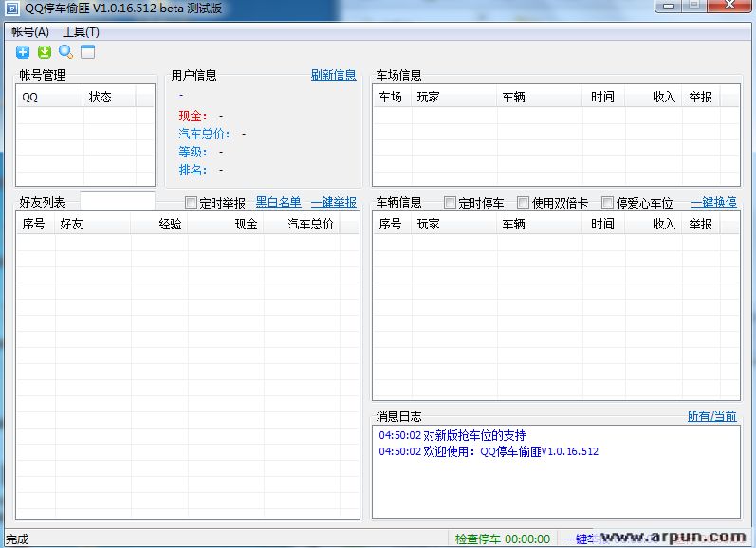Enable the 定时举报 checkbox
The image size is (756, 548).
[191, 203]
